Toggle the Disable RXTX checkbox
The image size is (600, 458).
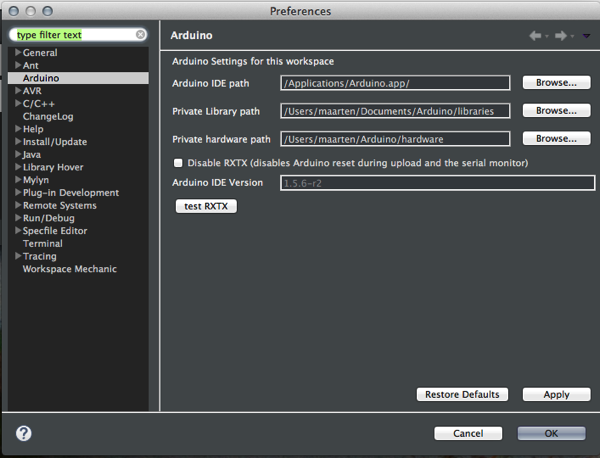(178, 163)
